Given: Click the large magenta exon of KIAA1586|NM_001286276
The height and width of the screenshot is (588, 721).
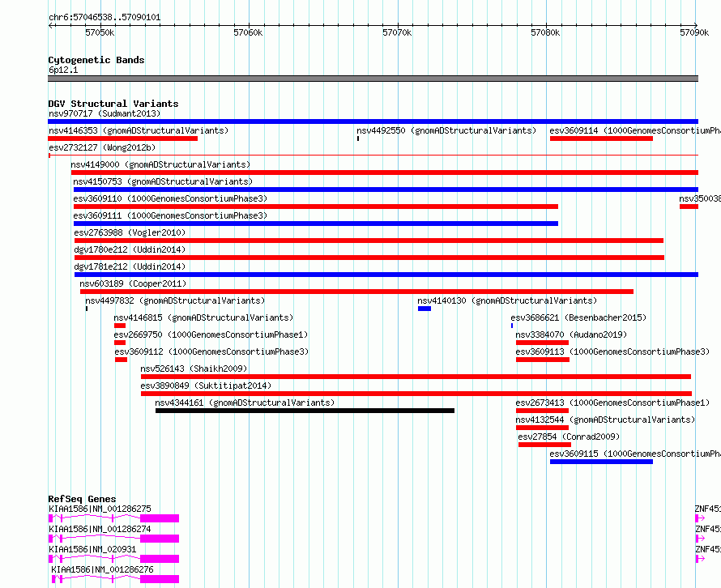Looking at the screenshot, I should click(x=160, y=579).
